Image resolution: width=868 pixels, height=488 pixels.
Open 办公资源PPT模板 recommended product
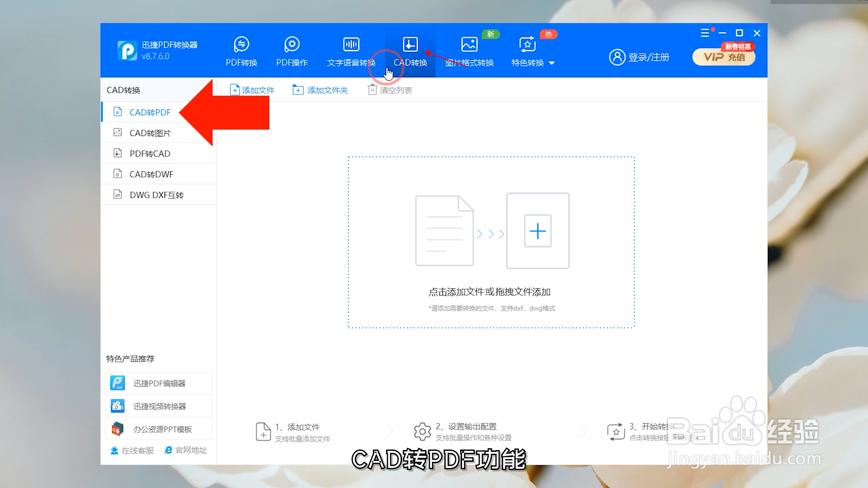pos(159,429)
